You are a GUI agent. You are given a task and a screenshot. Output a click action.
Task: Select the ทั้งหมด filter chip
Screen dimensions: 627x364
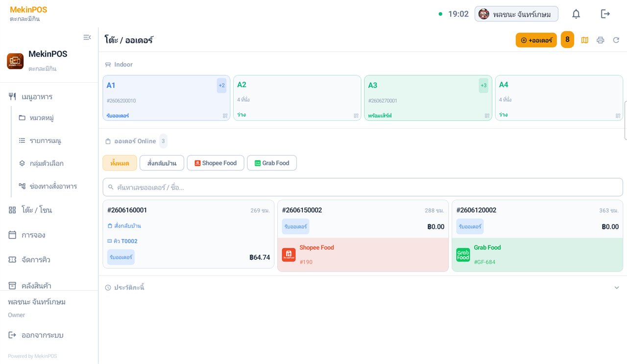coord(120,163)
